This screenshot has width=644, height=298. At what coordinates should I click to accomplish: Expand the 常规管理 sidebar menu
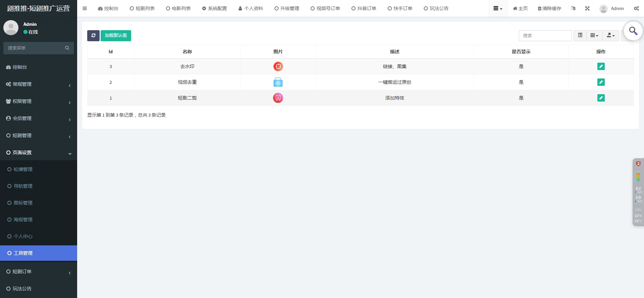(39, 84)
